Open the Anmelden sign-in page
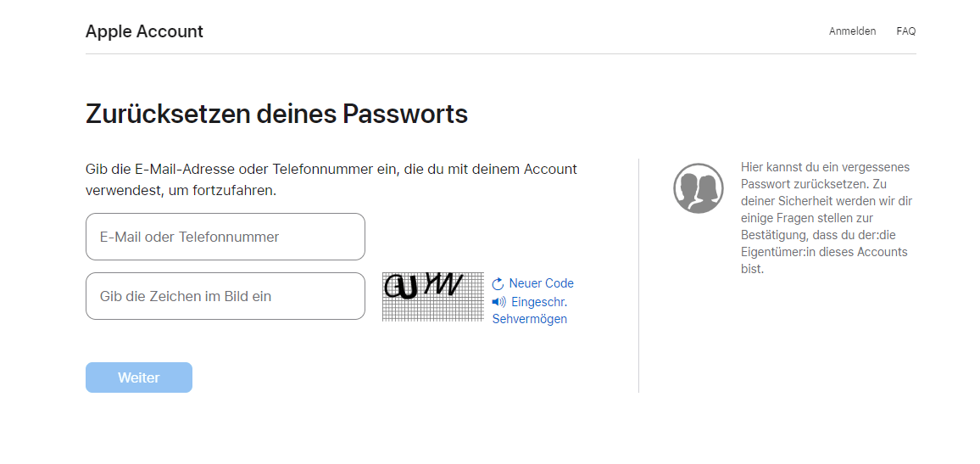980x464 pixels. click(852, 31)
